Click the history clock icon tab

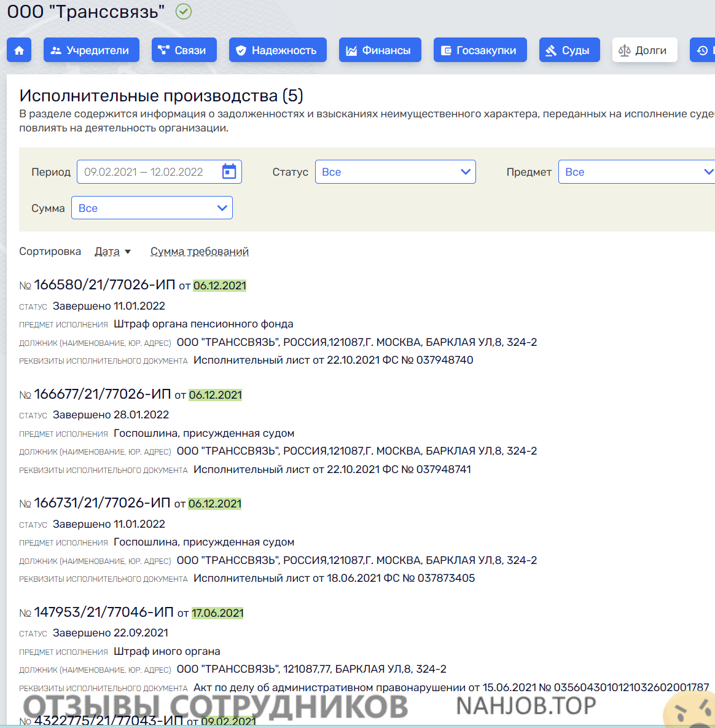[x=702, y=50]
